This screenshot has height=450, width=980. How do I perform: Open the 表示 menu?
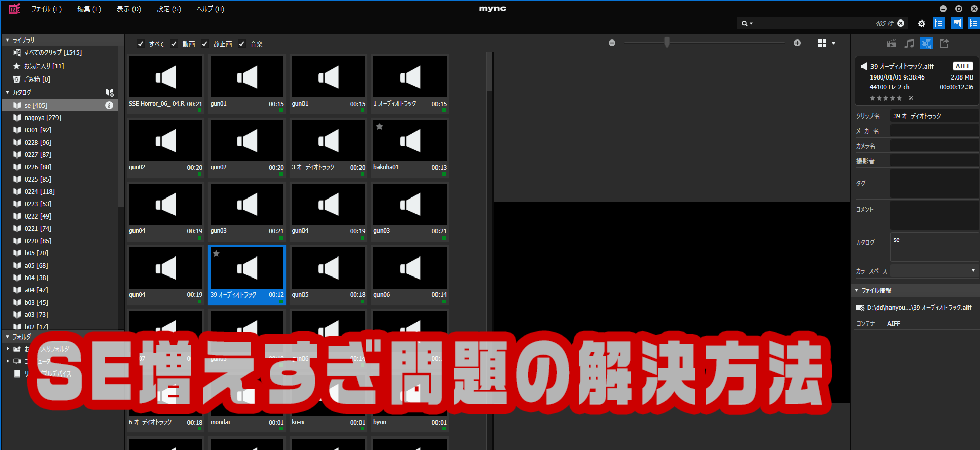[x=129, y=9]
